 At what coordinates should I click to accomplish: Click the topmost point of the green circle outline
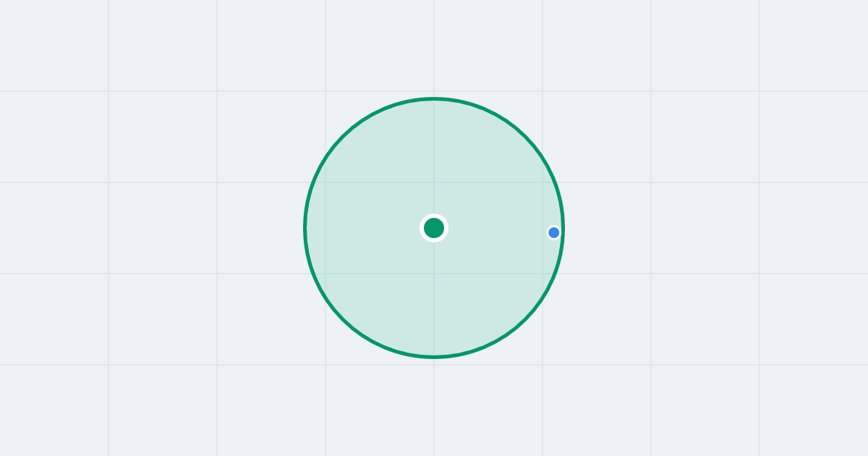coord(434,98)
